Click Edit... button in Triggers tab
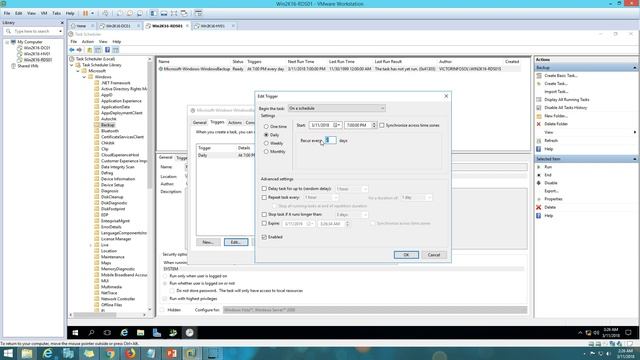The height and width of the screenshot is (360, 640). tap(236, 242)
